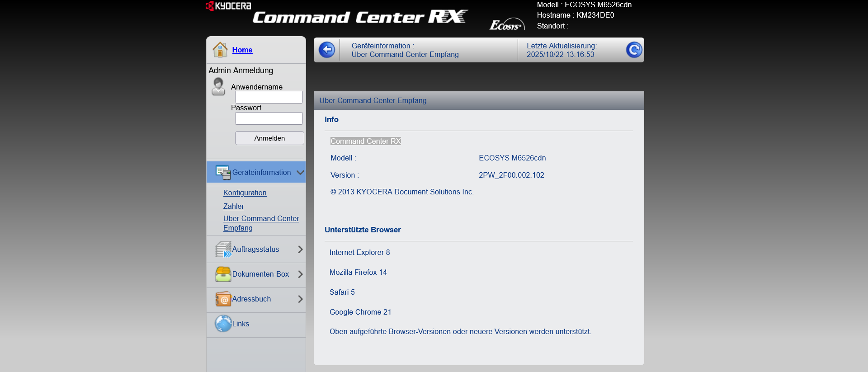The height and width of the screenshot is (372, 868).
Task: Click the Unterstützte Browser heading
Action: click(363, 230)
